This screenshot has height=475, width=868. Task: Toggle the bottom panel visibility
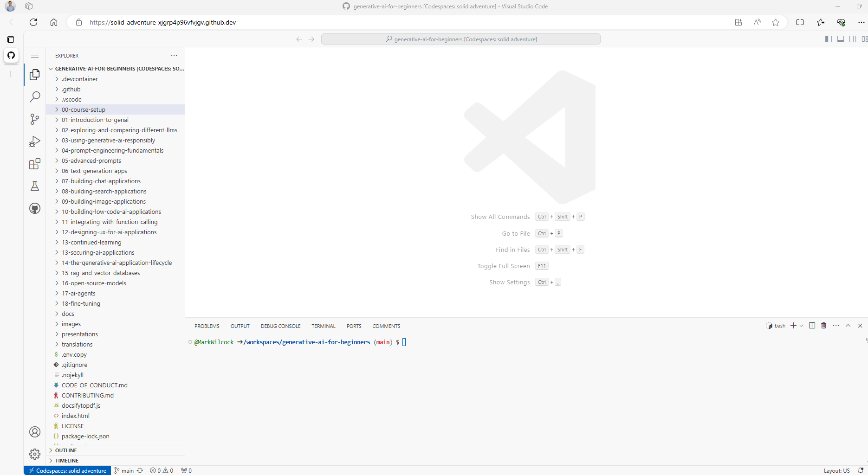point(841,39)
